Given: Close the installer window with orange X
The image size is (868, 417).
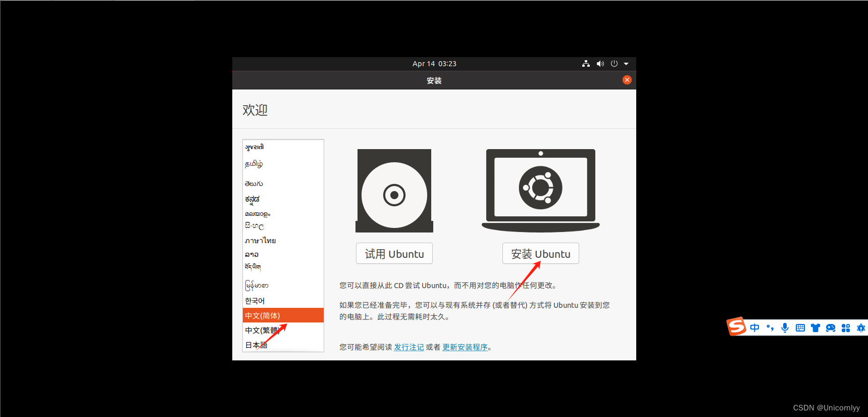Looking at the screenshot, I should [x=627, y=80].
